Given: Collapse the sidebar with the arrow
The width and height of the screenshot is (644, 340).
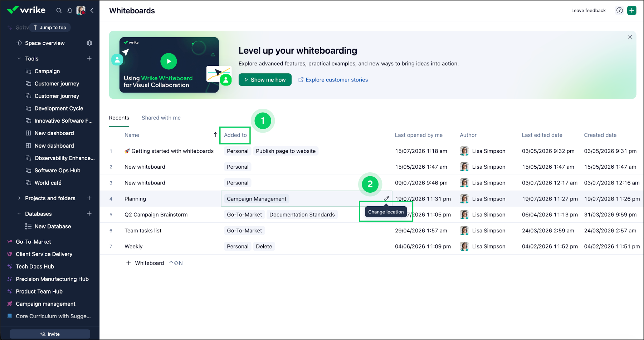Looking at the screenshot, I should (92, 10).
